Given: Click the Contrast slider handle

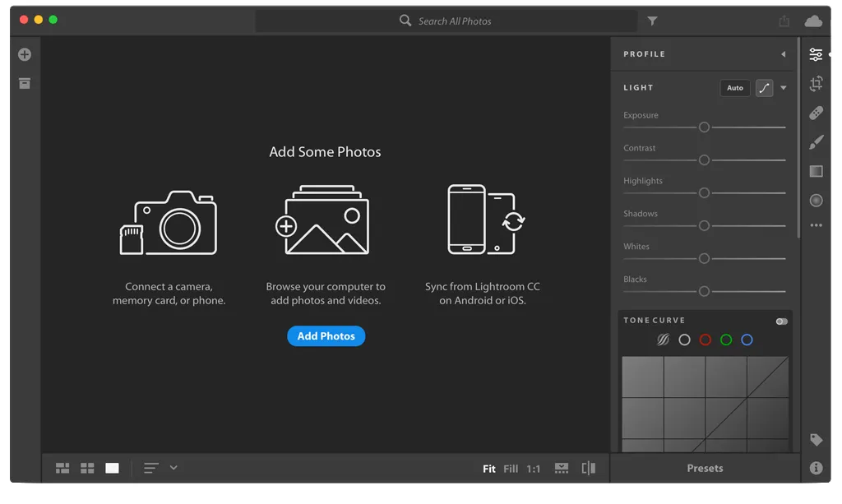Looking at the screenshot, I should [704, 160].
